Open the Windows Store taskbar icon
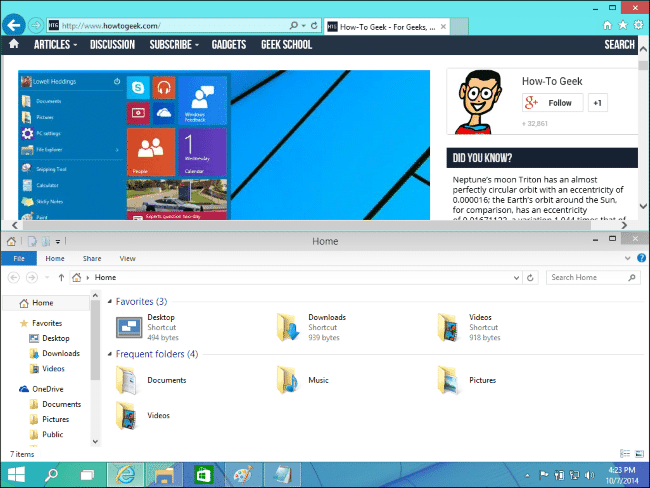The height and width of the screenshot is (488, 650). click(x=203, y=475)
